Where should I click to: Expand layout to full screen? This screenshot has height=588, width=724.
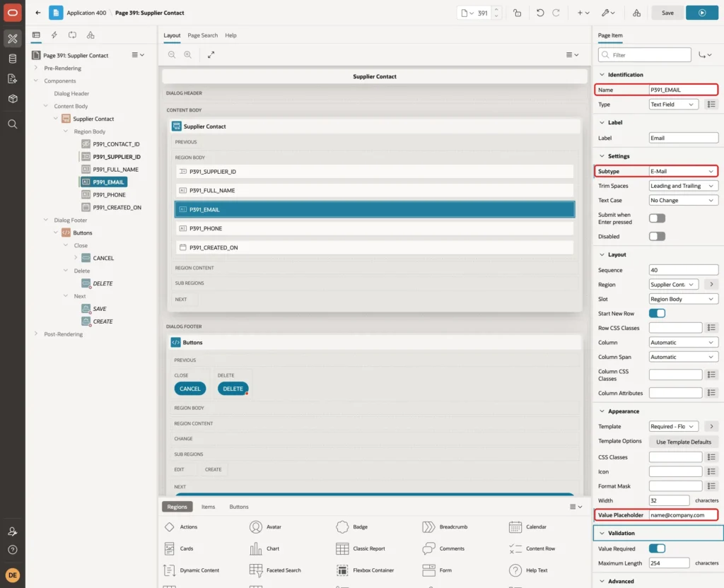pyautogui.click(x=211, y=54)
